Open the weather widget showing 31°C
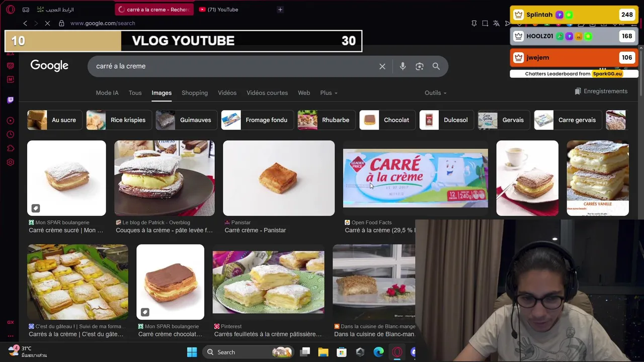The image size is (644, 362). pyautogui.click(x=28, y=351)
